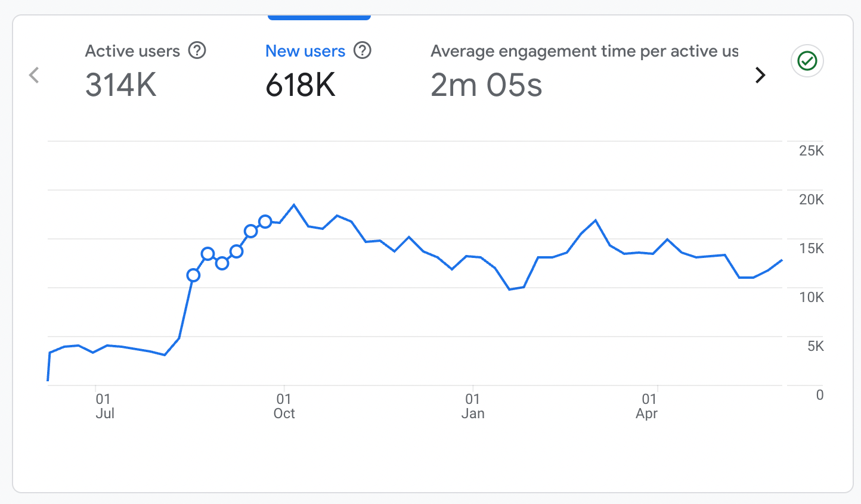Screen dimensions: 861x504
Task: Click the help icon beside Active users
Action: [x=197, y=51]
